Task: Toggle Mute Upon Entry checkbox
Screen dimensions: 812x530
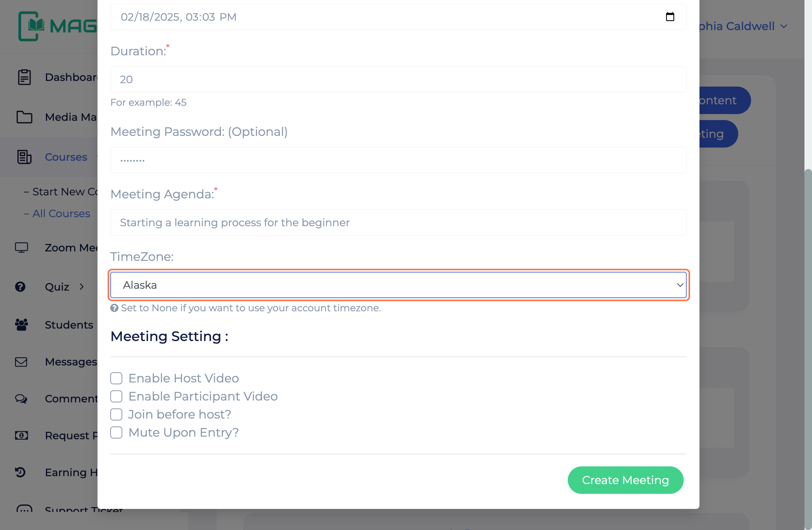Action: pos(116,433)
